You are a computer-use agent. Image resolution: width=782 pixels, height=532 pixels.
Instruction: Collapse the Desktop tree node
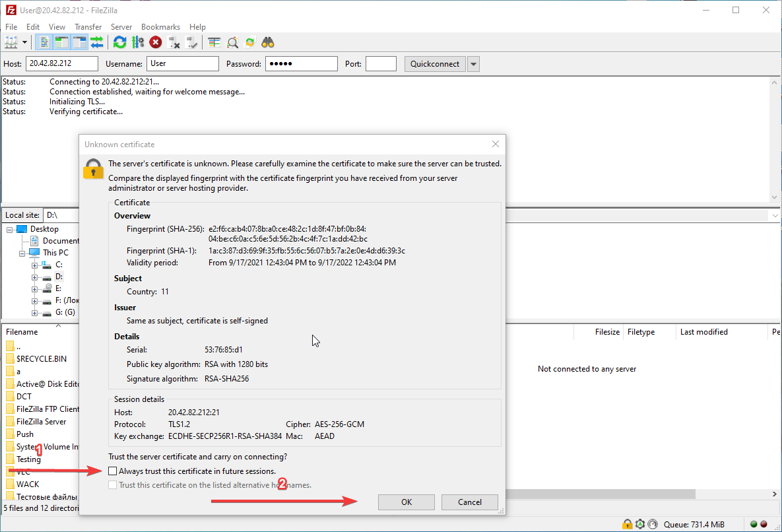9,229
